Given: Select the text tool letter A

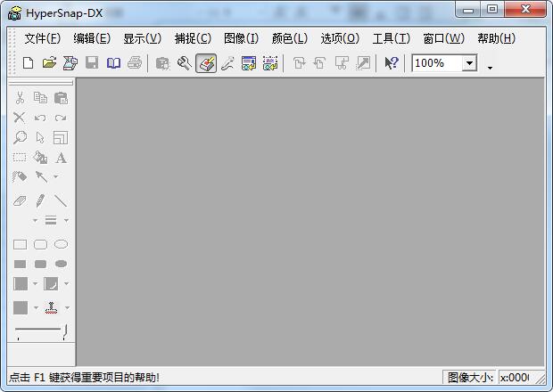Looking at the screenshot, I should click(61, 158).
